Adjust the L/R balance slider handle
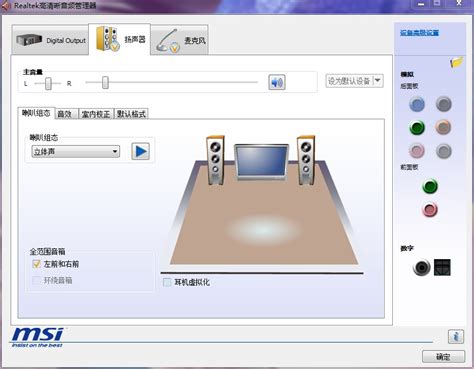474x369 pixels. pos(48,83)
